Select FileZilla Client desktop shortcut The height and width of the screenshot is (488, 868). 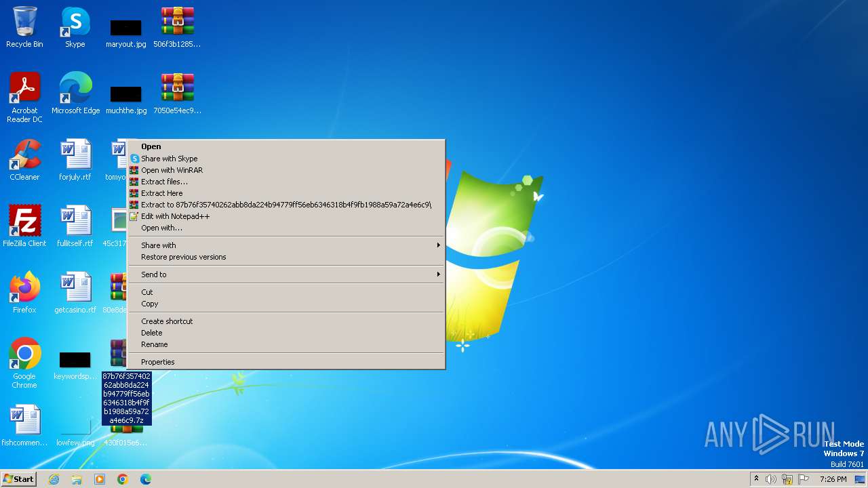click(x=24, y=226)
